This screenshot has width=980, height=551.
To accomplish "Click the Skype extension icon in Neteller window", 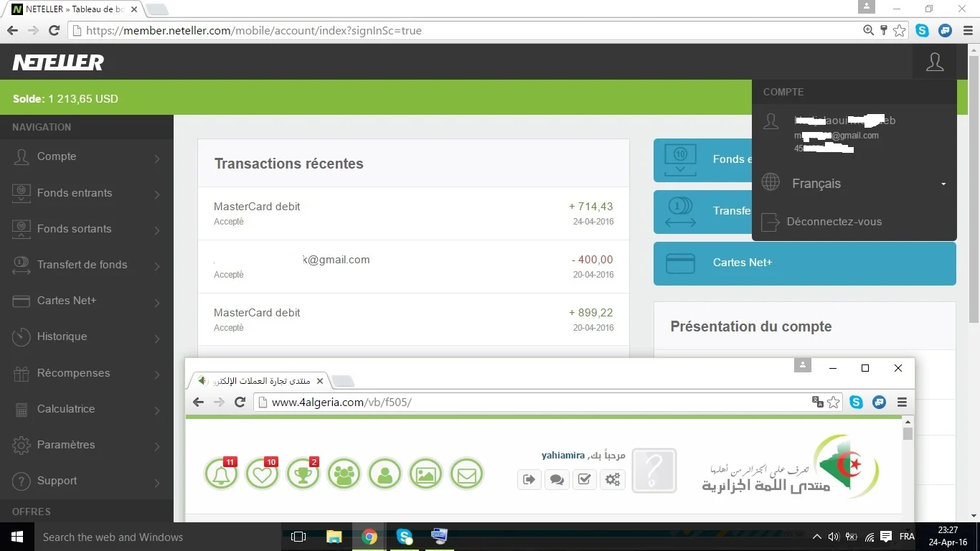I will pos(922,30).
